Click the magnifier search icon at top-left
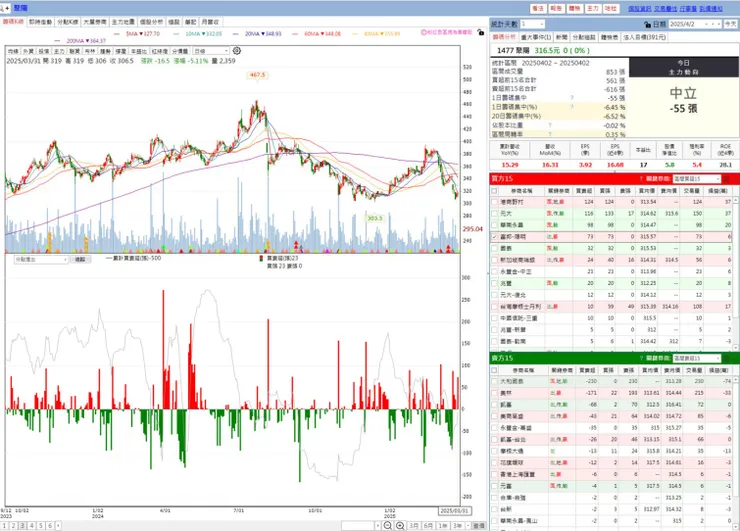 pyautogui.click(x=2, y=8)
